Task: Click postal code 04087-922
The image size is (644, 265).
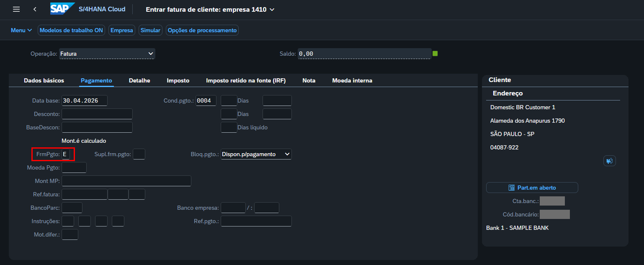Action: pyautogui.click(x=505, y=147)
